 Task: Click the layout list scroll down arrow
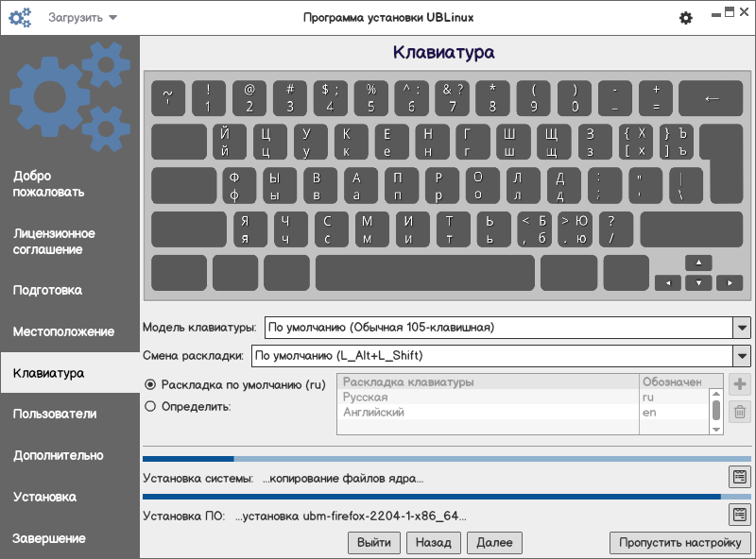tap(716, 430)
